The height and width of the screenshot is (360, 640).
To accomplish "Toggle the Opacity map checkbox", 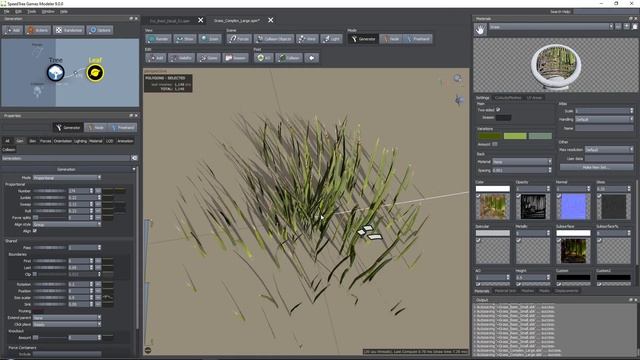I will pos(518,196).
